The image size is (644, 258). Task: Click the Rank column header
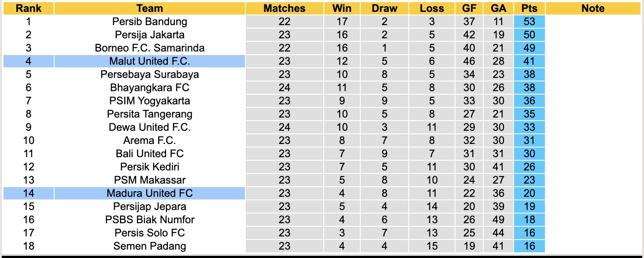(28, 8)
